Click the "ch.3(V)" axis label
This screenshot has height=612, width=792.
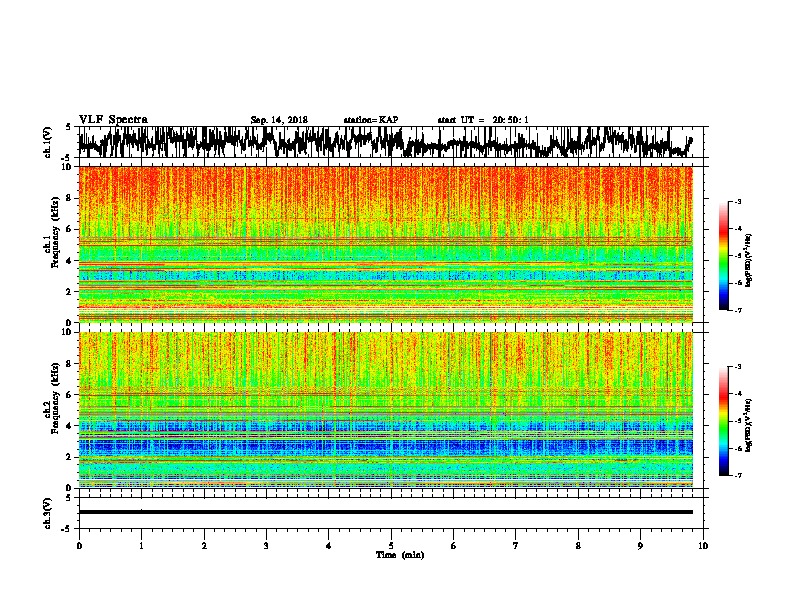pyautogui.click(x=48, y=514)
